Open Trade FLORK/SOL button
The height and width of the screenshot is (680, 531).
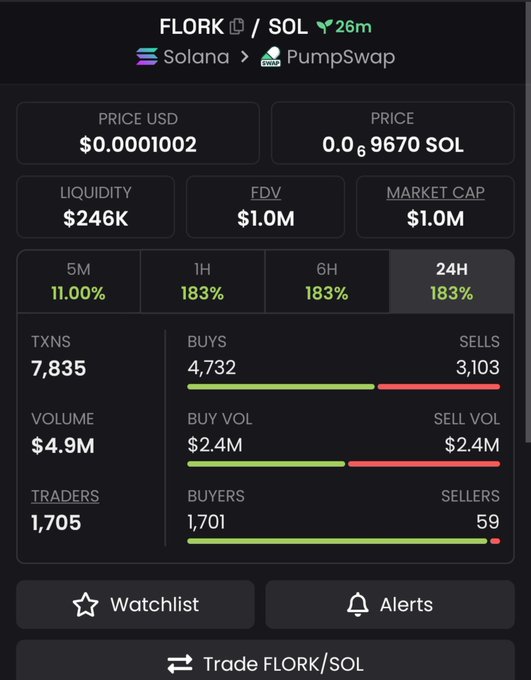pos(266,661)
